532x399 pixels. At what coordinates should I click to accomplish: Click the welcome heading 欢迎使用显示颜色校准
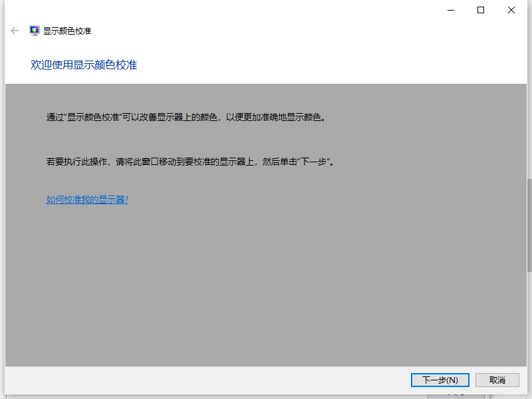coord(84,65)
